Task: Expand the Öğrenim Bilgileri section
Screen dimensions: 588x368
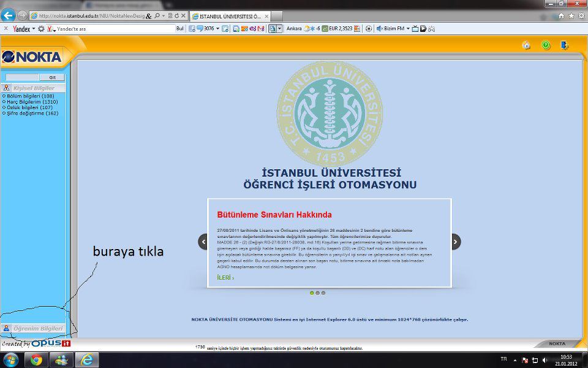Action: tap(33, 328)
